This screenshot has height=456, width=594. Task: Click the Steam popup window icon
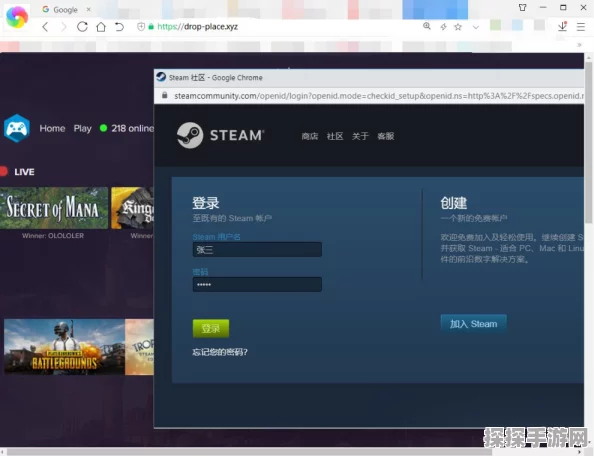tap(161, 77)
